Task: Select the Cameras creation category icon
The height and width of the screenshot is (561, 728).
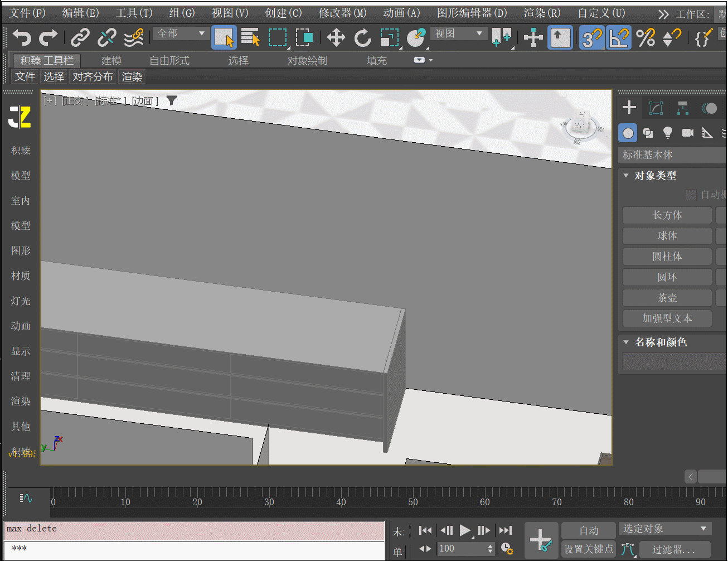Action: (688, 133)
